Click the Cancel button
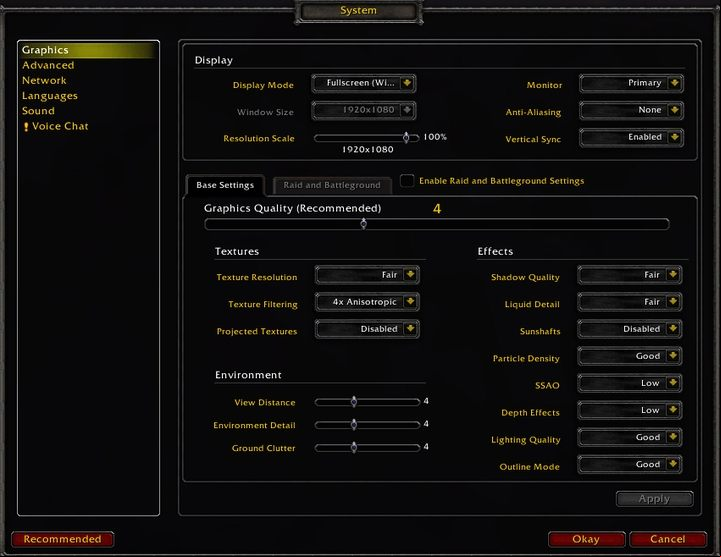Screen dimensions: 721x557 tap(668, 539)
